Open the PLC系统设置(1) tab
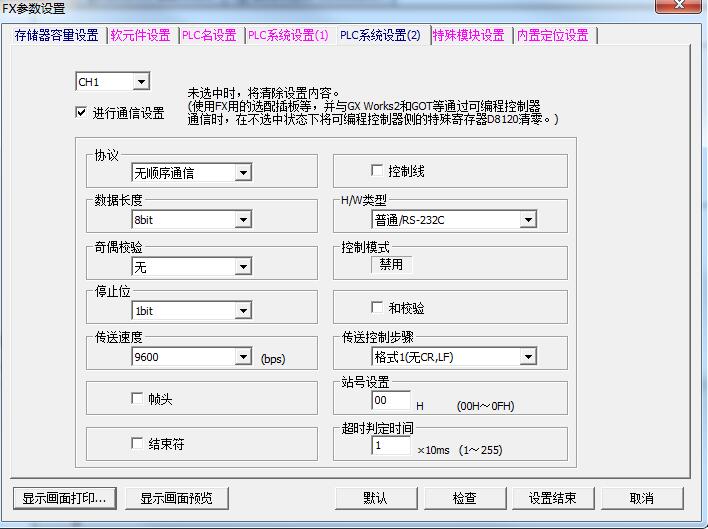Screen dimensions: 708x529 click(288, 36)
